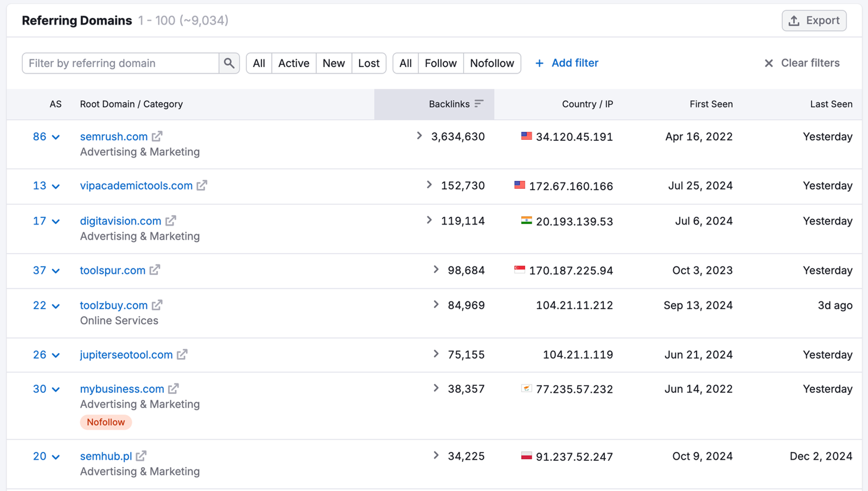Viewport: 868px width, 491px height.
Task: Open digitavision.com external link icon
Action: tap(170, 221)
